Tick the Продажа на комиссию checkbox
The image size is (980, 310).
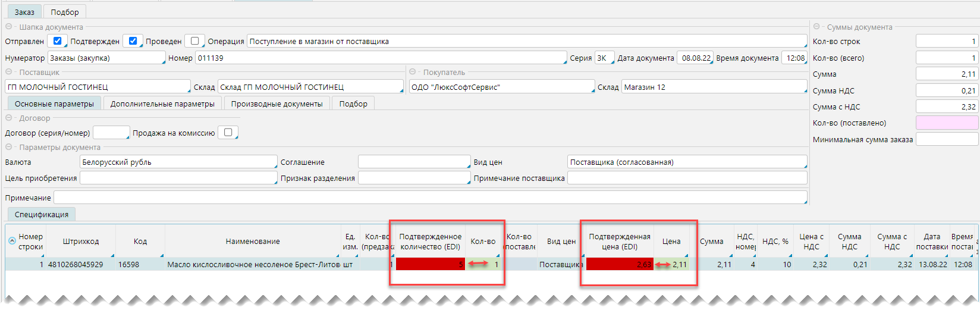coord(228,133)
